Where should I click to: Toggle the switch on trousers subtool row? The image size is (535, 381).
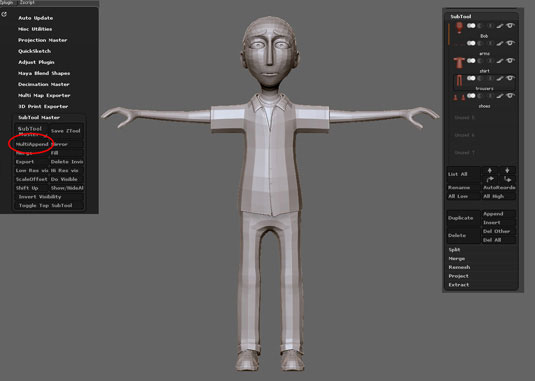pos(471,78)
